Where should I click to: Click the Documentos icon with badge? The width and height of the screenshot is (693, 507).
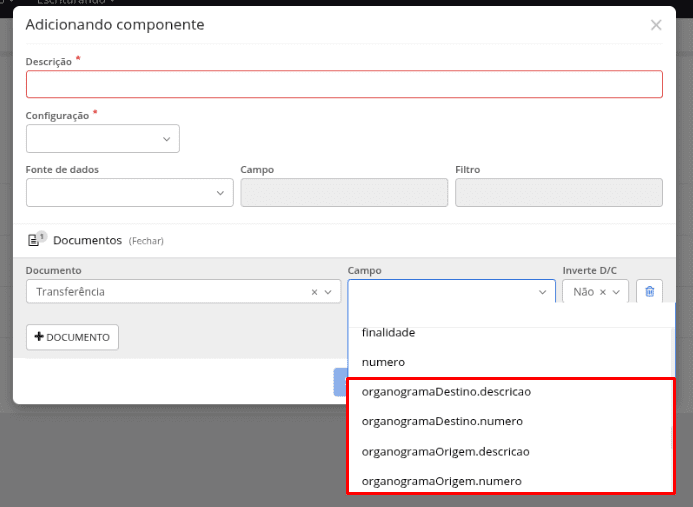coord(37,240)
